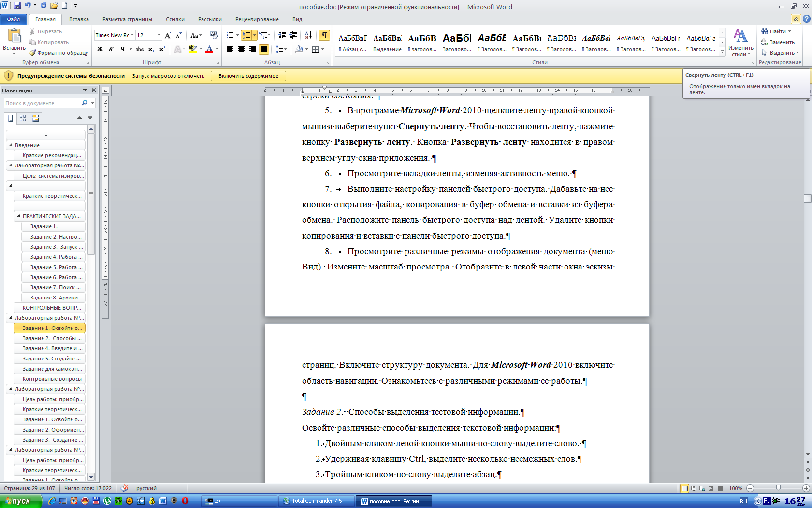Open the font size dropdown
Viewport: 812px width, 508px height.
(x=159, y=35)
